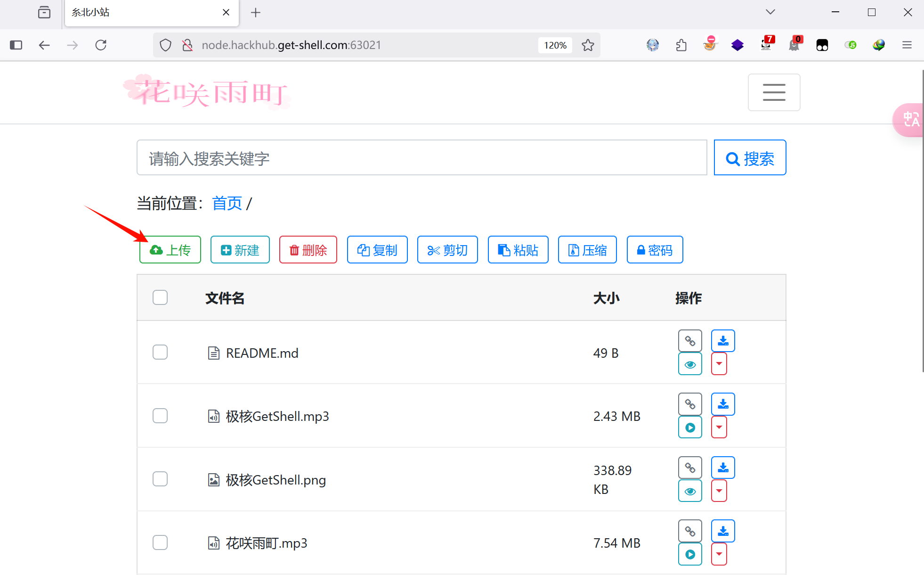Play the 花咲雨町.mp3 audio file
The width and height of the screenshot is (924, 575).
tap(690, 554)
